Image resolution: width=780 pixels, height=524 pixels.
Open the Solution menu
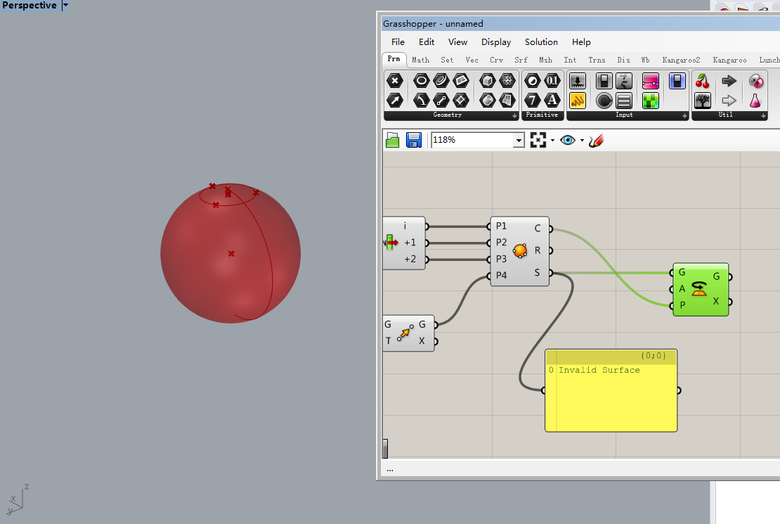[541, 42]
